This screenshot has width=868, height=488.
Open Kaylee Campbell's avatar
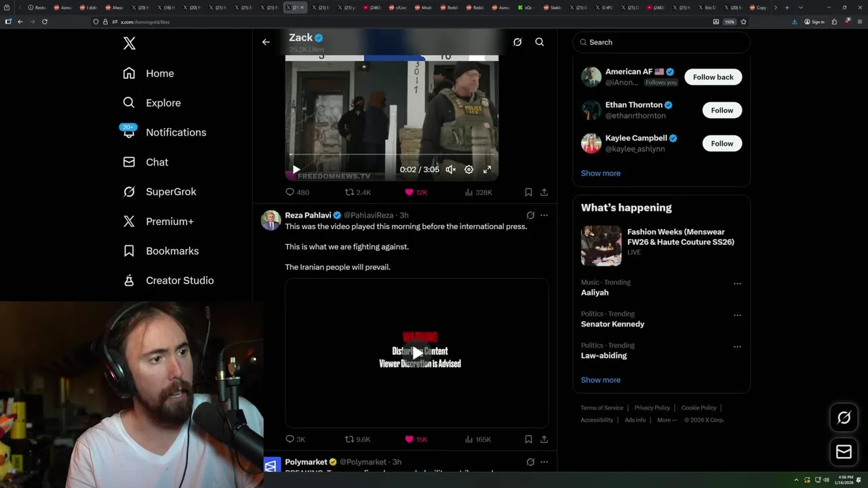click(591, 144)
